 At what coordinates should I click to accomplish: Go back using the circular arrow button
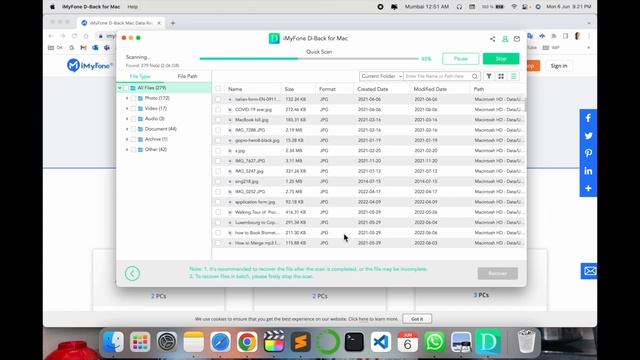point(132,273)
